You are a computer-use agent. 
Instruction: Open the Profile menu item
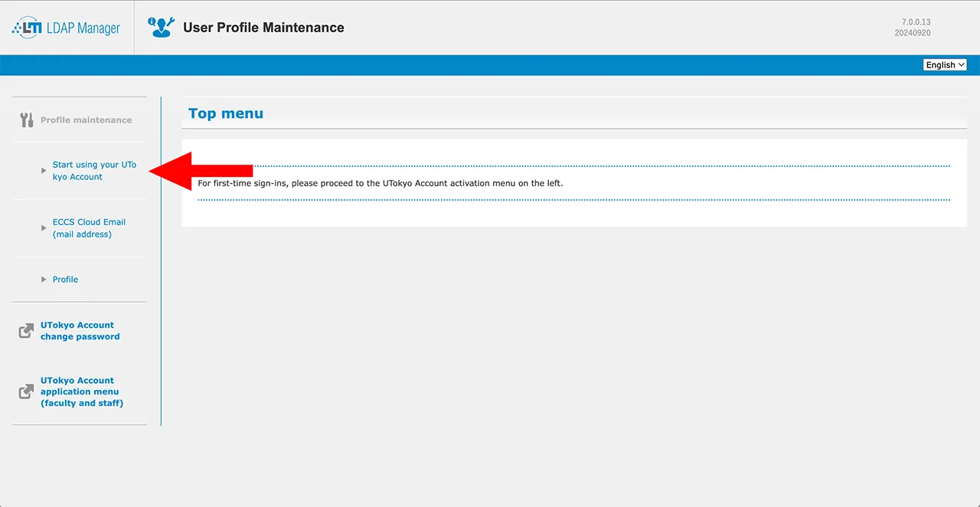pos(65,280)
